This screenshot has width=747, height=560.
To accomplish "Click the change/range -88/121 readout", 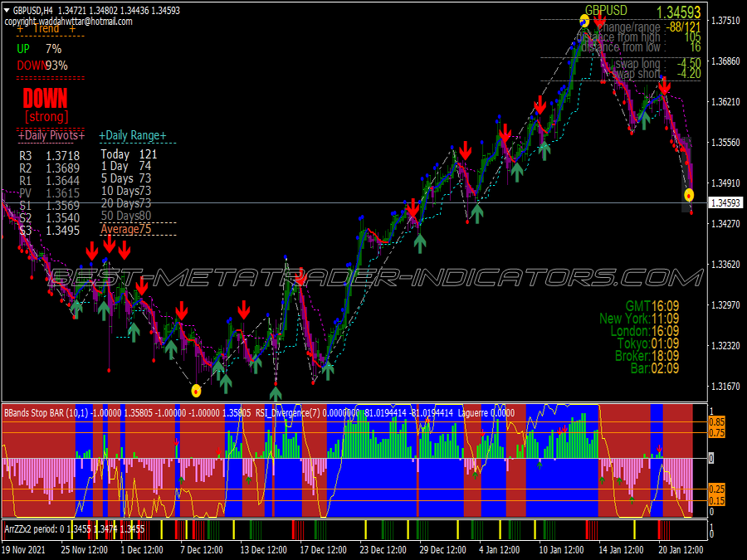I will (650, 27).
